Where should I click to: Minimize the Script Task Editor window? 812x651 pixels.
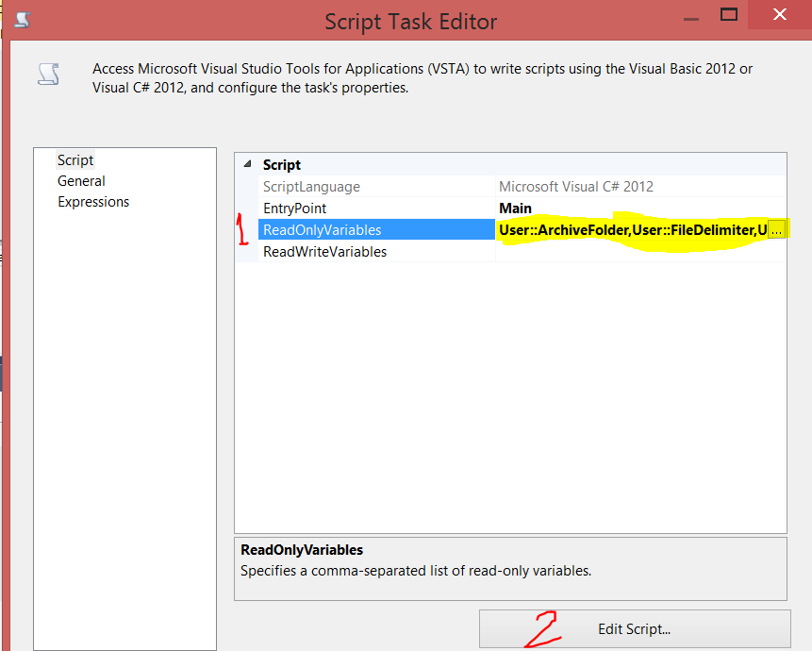pos(690,17)
